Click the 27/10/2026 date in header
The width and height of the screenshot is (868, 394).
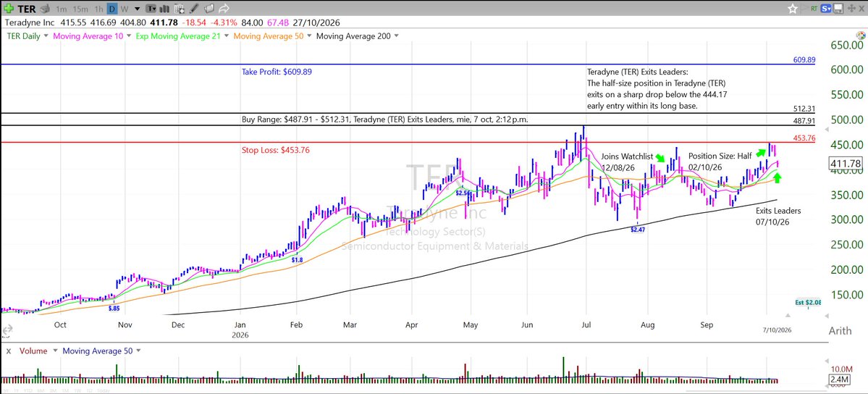click(x=315, y=22)
